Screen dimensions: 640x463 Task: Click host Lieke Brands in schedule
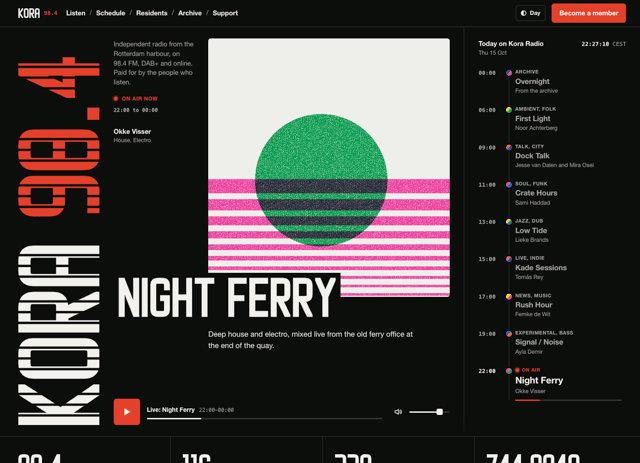(x=531, y=240)
